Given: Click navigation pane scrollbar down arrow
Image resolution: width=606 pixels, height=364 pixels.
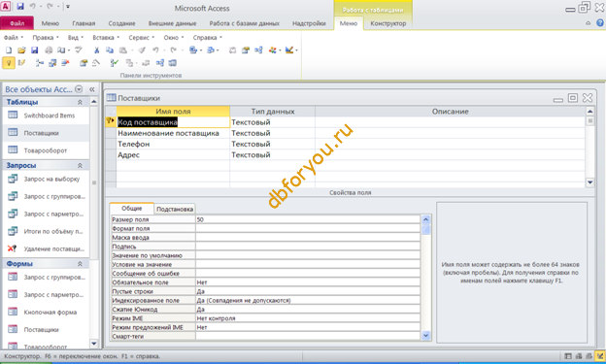Looking at the screenshot, I should tap(94, 344).
